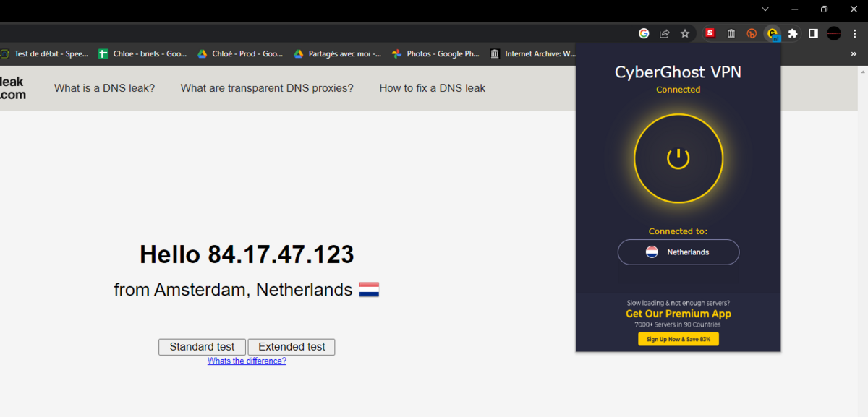This screenshot has height=417, width=868.
Task: Run the Extended test
Action: (x=292, y=347)
